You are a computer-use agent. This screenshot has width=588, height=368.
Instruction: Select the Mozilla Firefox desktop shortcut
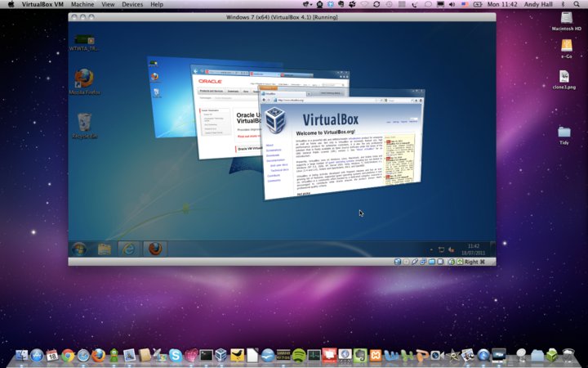(x=83, y=79)
